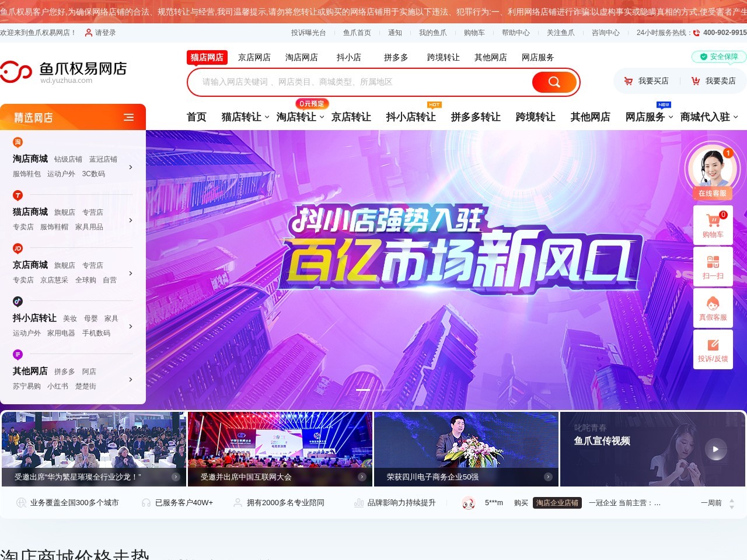747x560 pixels.
Task: Open 京店转让 in main navigation
Action: click(351, 117)
